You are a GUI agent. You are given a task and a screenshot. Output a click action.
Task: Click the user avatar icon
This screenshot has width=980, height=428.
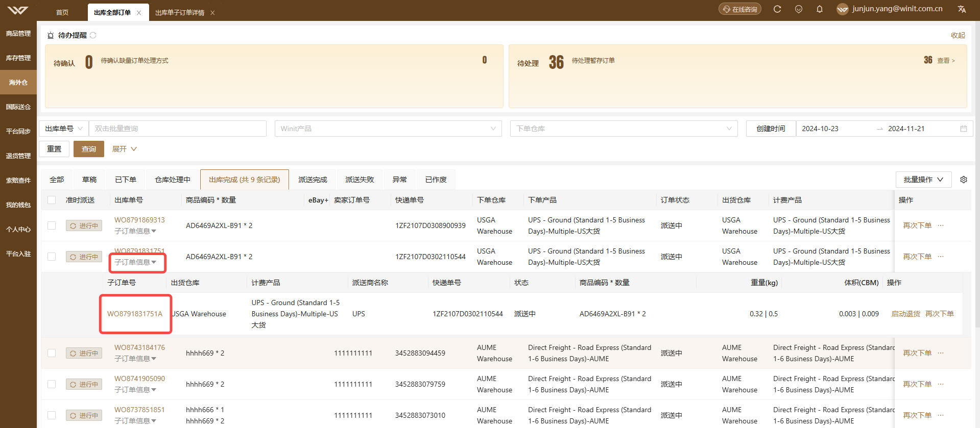click(843, 9)
